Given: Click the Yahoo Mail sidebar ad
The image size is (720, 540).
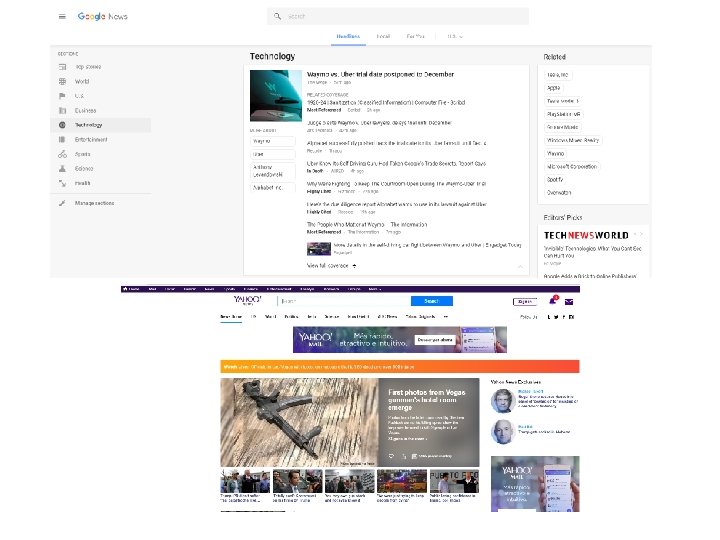Looking at the screenshot, I should [535, 484].
